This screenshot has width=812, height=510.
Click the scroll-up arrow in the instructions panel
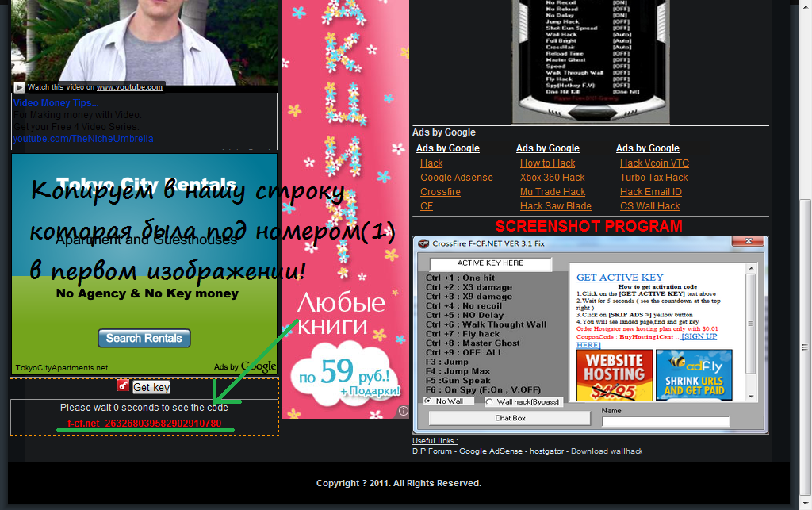750,270
